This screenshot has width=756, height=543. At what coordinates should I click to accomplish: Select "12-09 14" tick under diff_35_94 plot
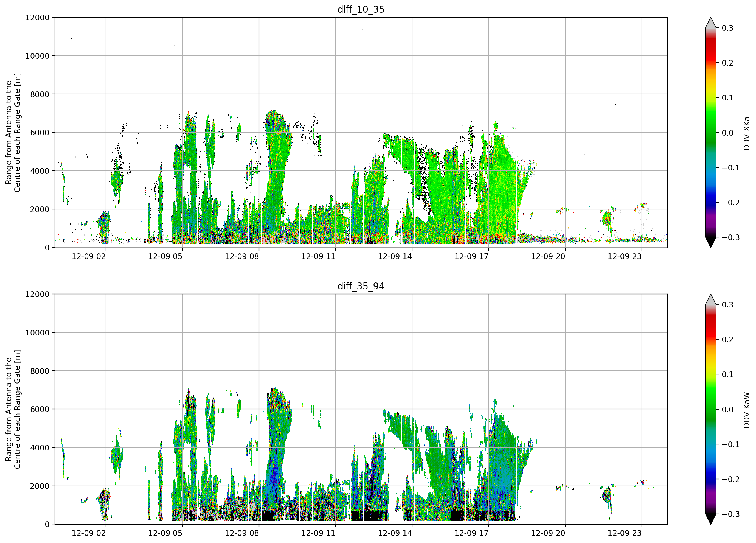point(395,533)
